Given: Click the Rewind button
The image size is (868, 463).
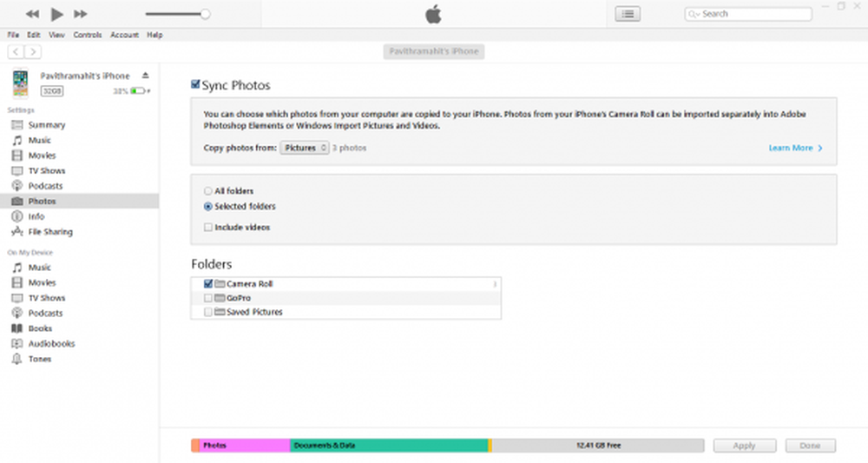Looking at the screenshot, I should point(32,14).
